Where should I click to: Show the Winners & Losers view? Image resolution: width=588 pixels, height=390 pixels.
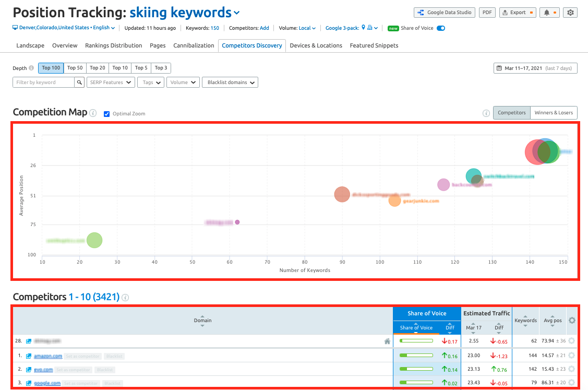[554, 113]
